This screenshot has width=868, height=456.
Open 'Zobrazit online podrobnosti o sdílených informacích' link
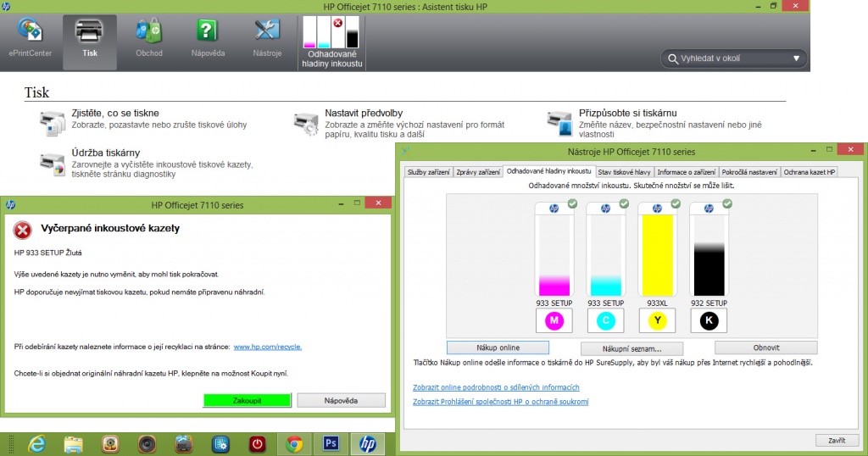click(496, 387)
